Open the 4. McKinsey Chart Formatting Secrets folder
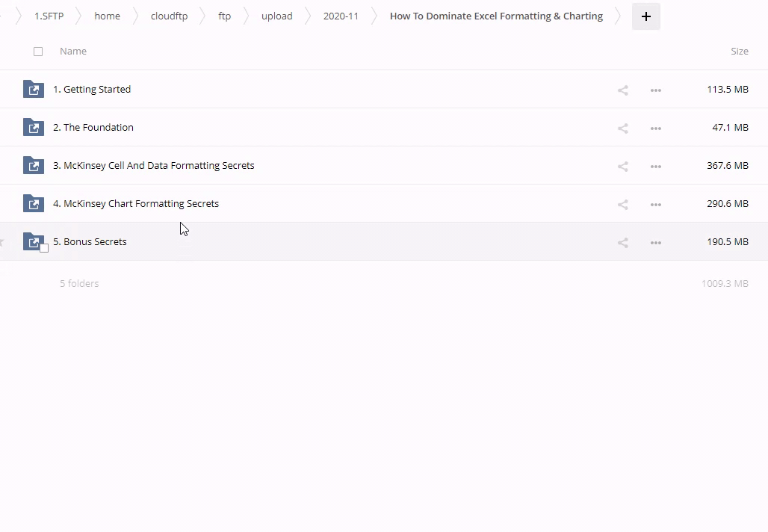The width and height of the screenshot is (768, 532). coord(136,204)
